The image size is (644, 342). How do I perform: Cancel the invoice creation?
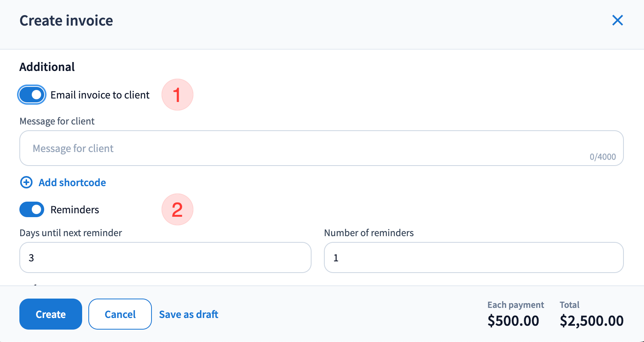(120, 314)
